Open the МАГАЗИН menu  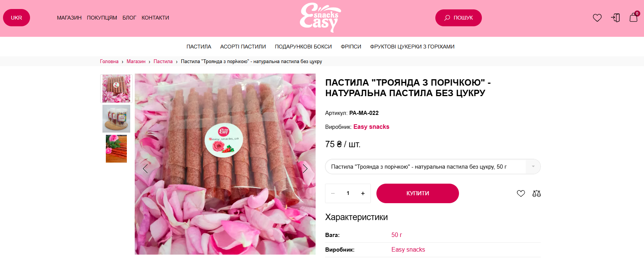[x=69, y=18]
